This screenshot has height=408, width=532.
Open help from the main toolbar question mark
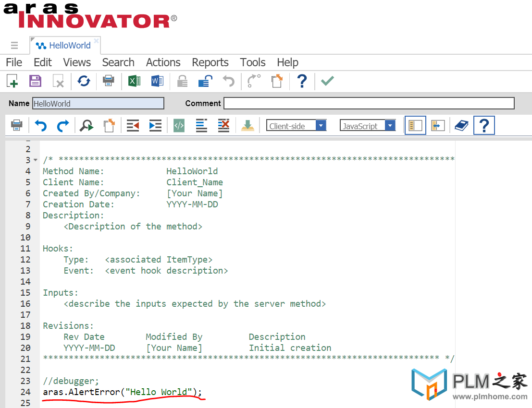[x=302, y=81]
